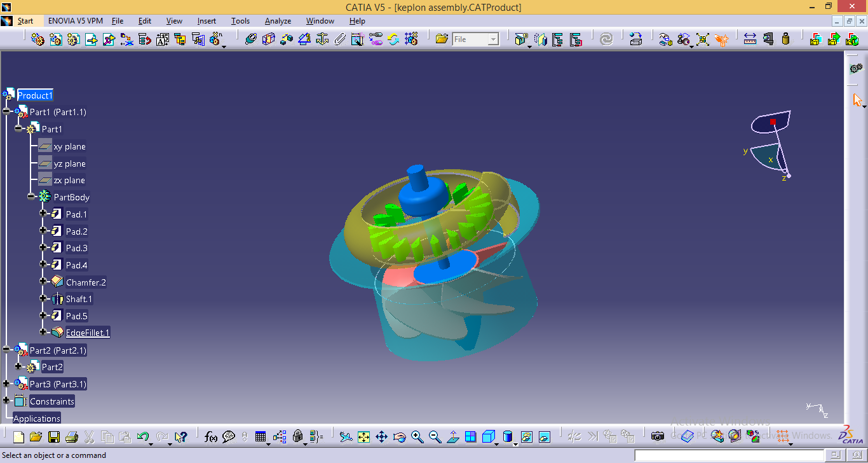The width and height of the screenshot is (868, 463).
Task: Toggle Multi-View layout icon
Action: (x=470, y=436)
